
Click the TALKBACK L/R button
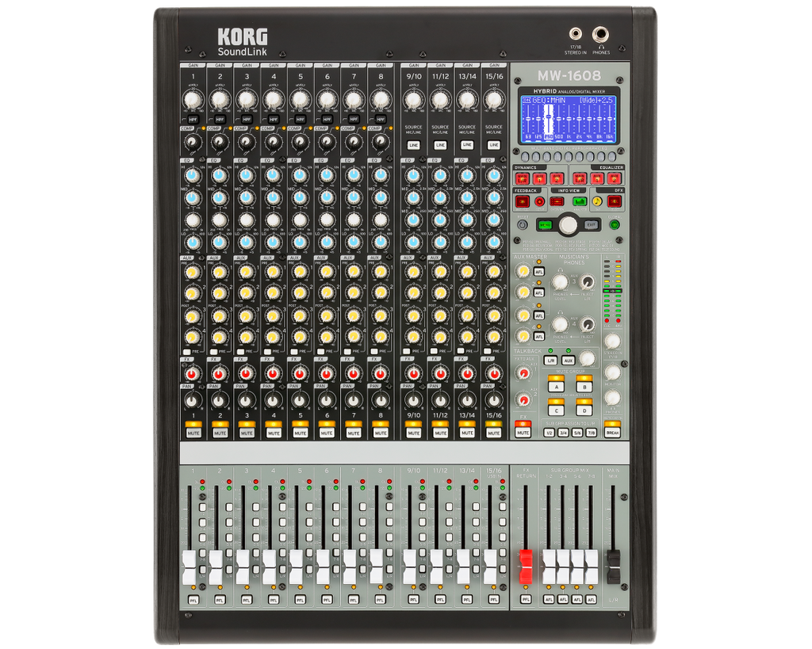click(550, 361)
